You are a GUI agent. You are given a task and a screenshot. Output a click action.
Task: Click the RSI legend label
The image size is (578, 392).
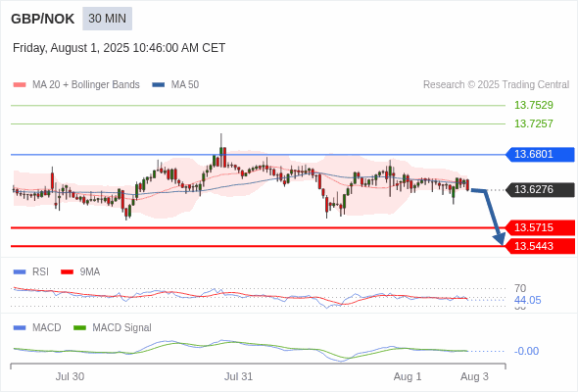(x=40, y=272)
